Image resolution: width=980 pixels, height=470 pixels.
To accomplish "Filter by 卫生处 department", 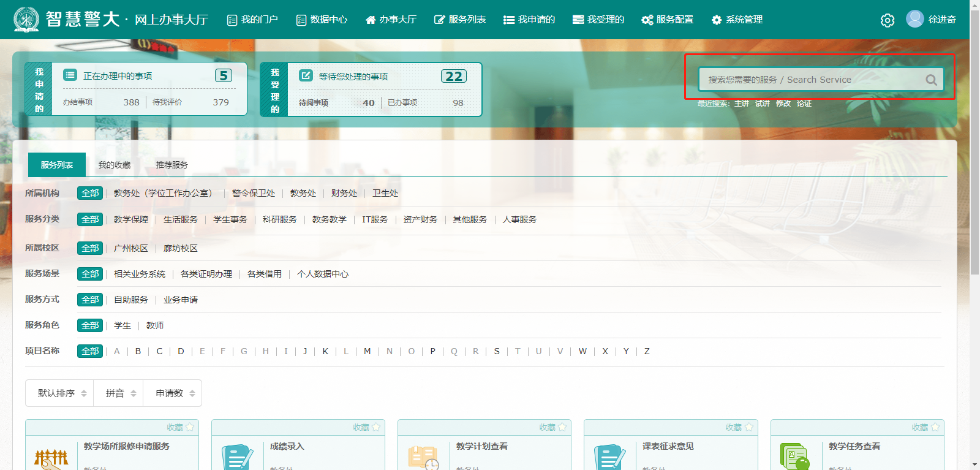I will pyautogui.click(x=385, y=193).
